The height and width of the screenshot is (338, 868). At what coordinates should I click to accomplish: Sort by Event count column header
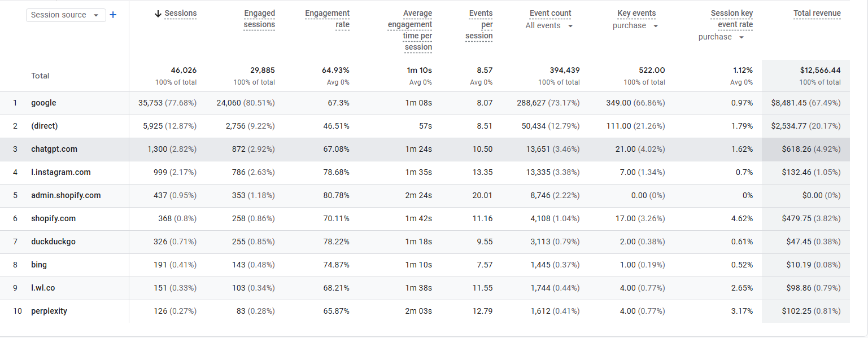(x=550, y=14)
